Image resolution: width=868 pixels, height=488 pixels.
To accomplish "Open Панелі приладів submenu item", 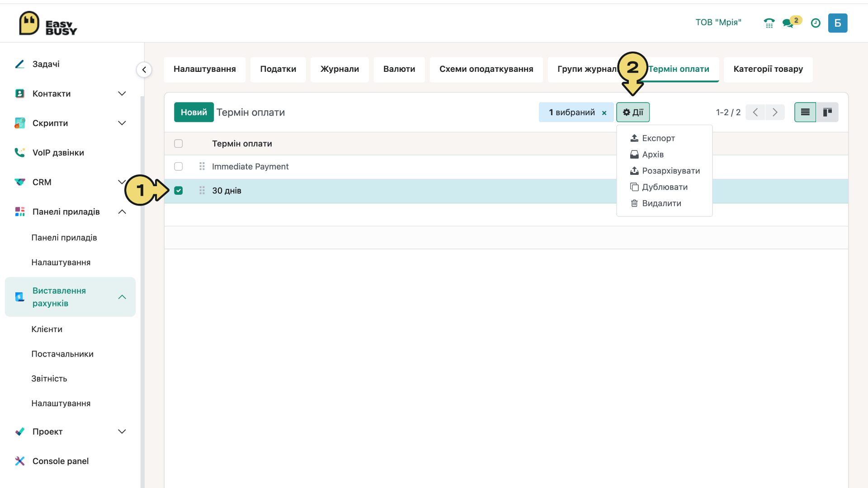I will pos(64,238).
